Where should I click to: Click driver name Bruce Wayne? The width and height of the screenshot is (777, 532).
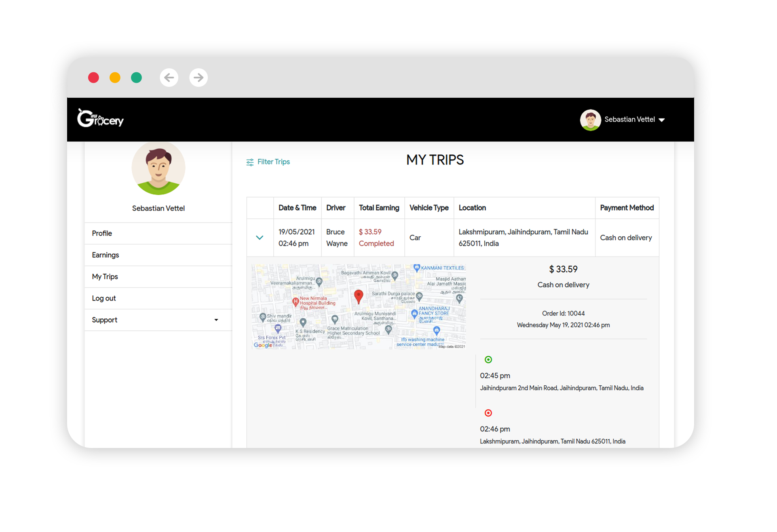pos(337,238)
